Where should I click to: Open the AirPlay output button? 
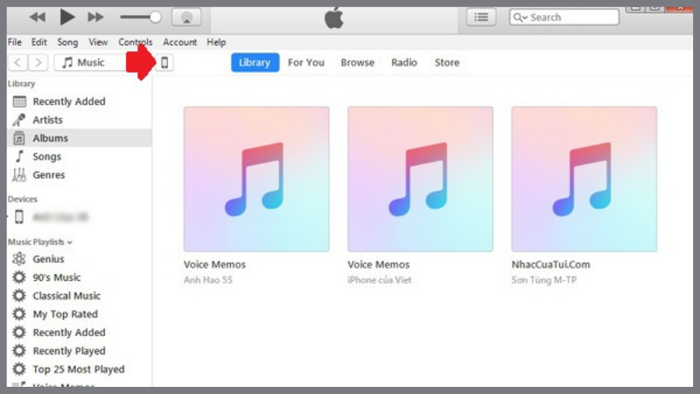click(187, 17)
